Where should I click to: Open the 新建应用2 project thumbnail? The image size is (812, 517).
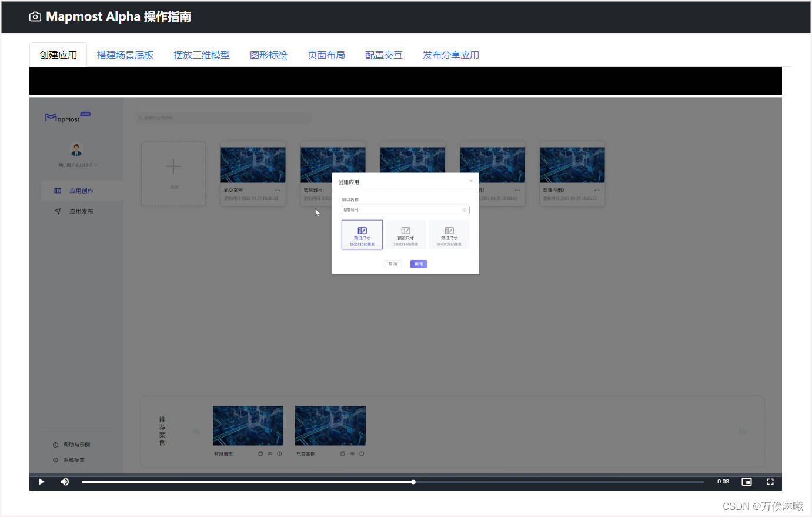pyautogui.click(x=572, y=165)
